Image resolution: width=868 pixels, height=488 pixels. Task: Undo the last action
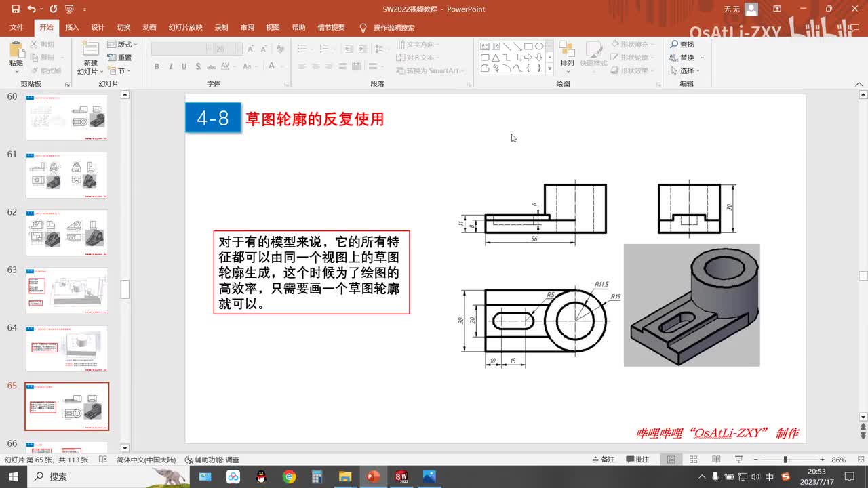(32, 9)
